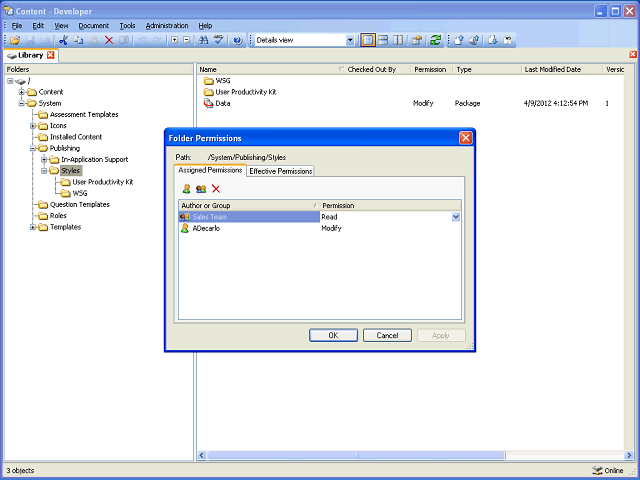Click the Online status icon
Viewport: 640px width, 480px height.
(x=597, y=470)
